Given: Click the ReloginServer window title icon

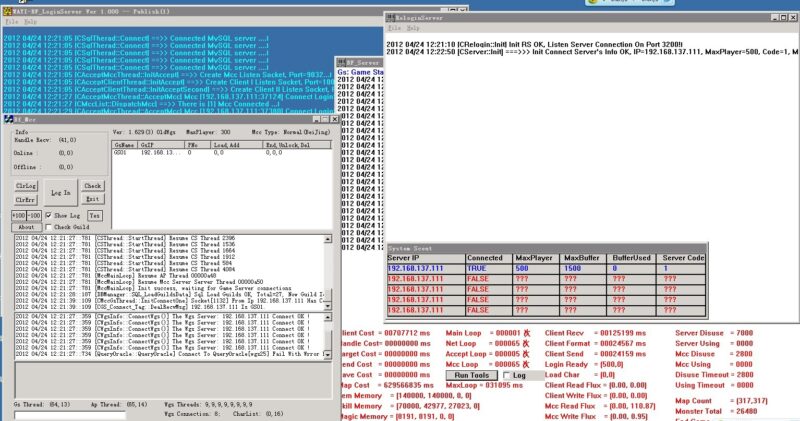Looking at the screenshot, I should pos(392,16).
